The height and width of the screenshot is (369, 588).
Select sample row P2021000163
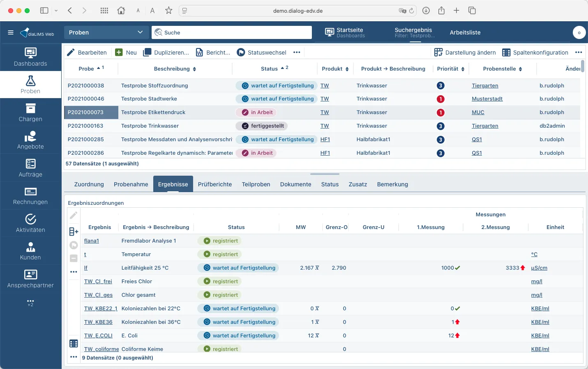[x=322, y=126]
